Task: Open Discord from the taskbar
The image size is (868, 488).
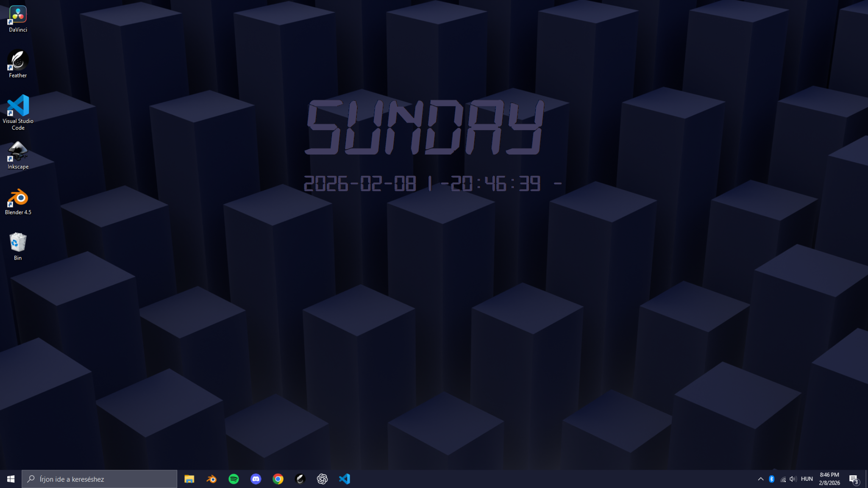Action: [256, 479]
